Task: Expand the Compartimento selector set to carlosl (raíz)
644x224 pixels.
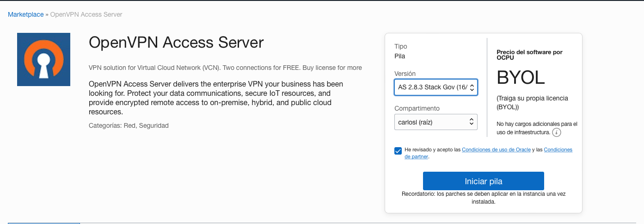Action: tap(435, 122)
